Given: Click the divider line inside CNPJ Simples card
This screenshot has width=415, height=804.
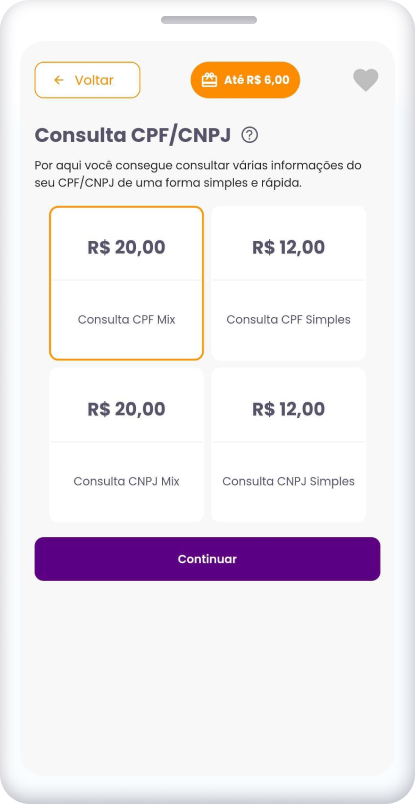Looking at the screenshot, I should (289, 441).
